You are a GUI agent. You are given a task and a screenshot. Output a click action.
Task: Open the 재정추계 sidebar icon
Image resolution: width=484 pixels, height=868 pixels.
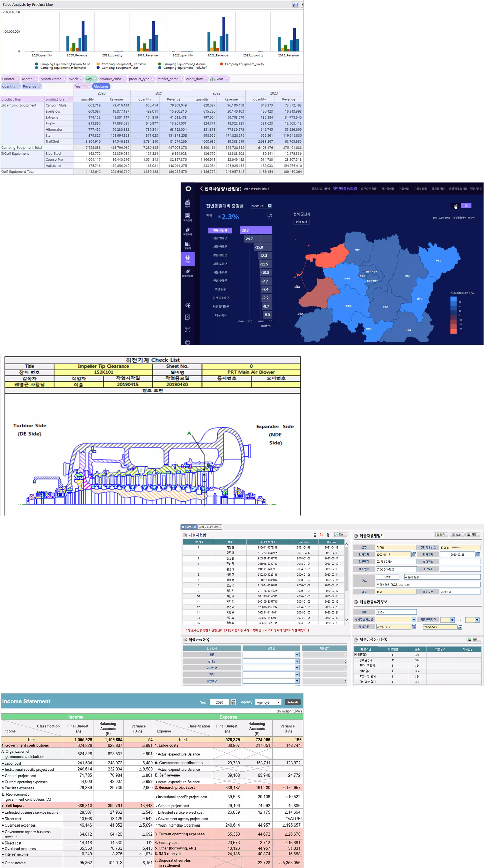click(x=188, y=231)
